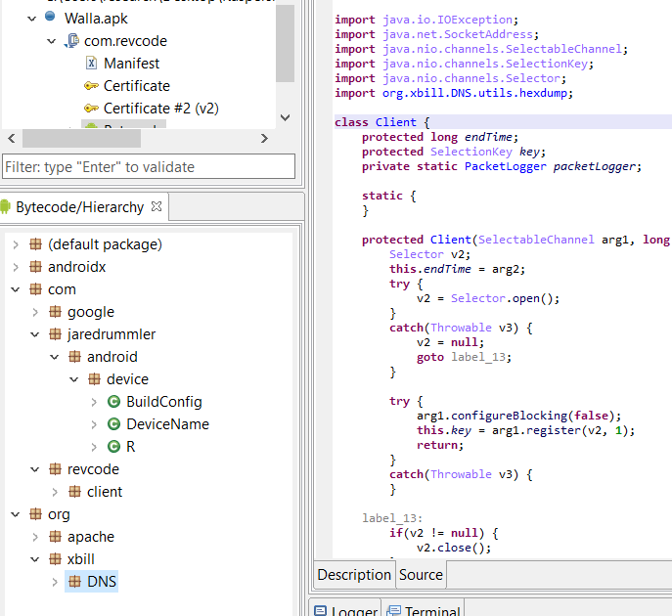This screenshot has width=672, height=616.
Task: Open the Terminal tab
Action: click(x=424, y=609)
